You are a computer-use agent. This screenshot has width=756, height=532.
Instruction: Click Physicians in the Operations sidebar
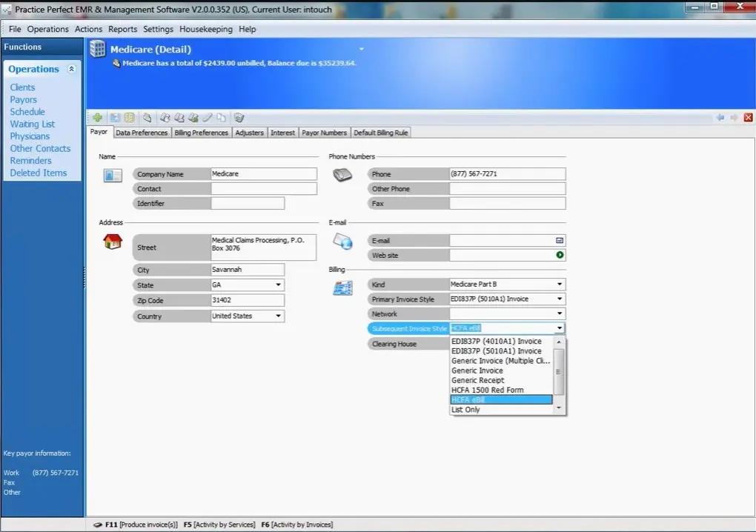(x=30, y=136)
